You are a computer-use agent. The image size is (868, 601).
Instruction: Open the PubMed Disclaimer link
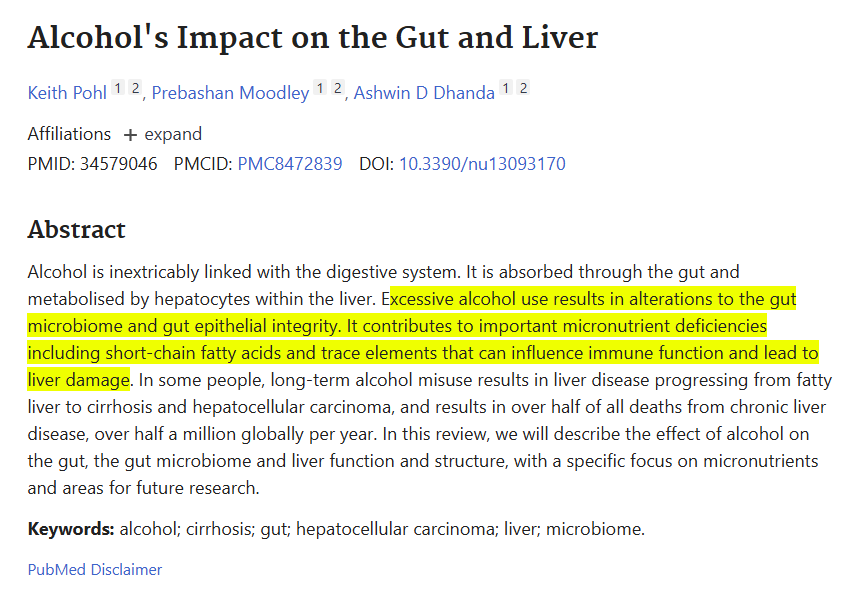pos(95,570)
